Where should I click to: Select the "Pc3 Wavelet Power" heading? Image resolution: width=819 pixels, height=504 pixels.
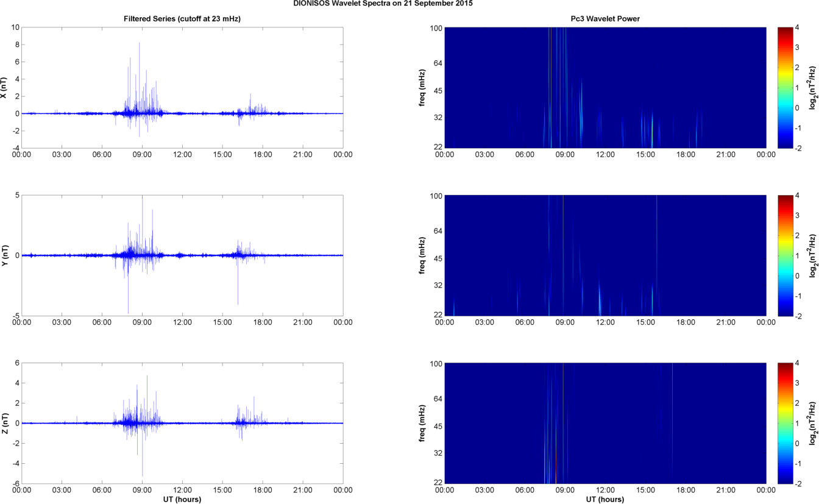[605, 19]
